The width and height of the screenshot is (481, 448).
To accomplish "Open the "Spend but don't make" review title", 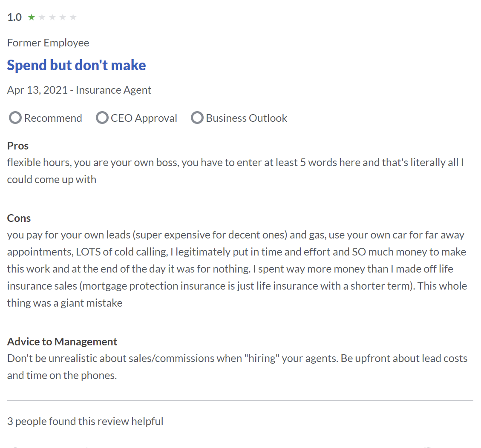I will (x=76, y=65).
